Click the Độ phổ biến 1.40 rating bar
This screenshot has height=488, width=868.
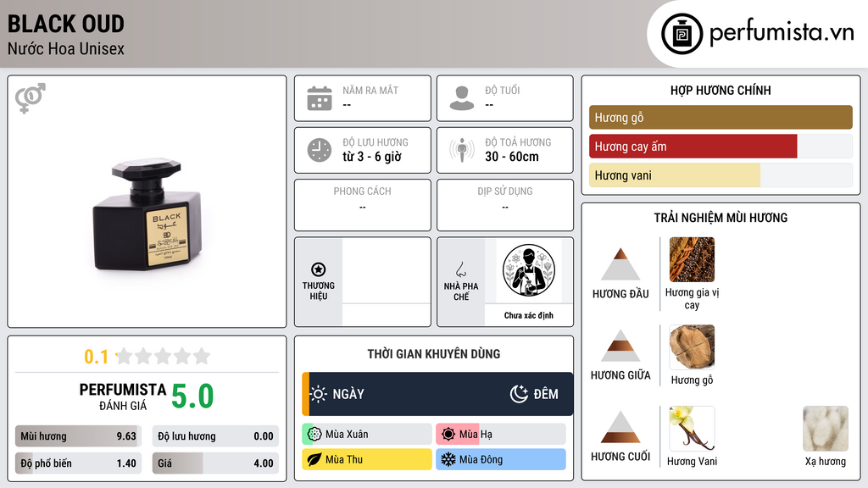click(78, 463)
